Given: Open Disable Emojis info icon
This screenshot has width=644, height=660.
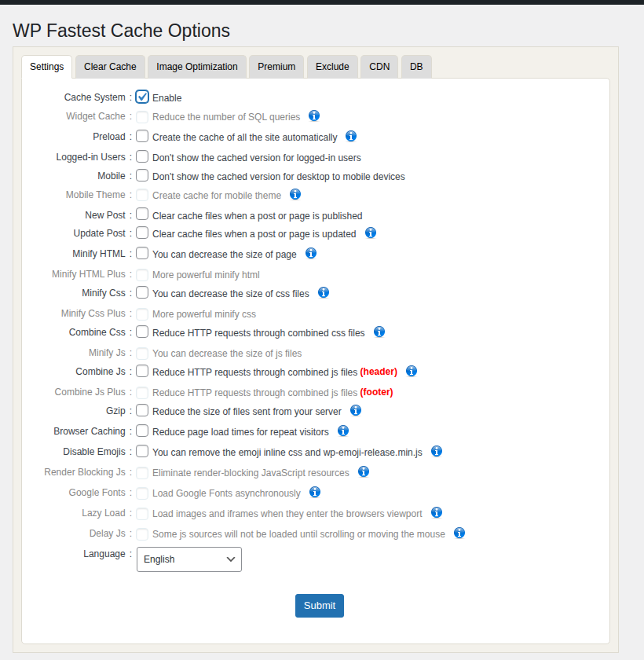Looking at the screenshot, I should click(x=437, y=451).
